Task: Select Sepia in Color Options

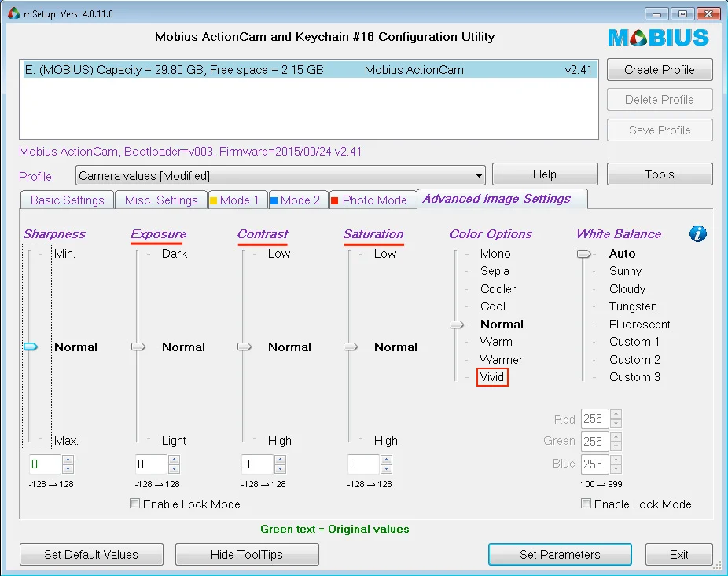Action: [495, 271]
